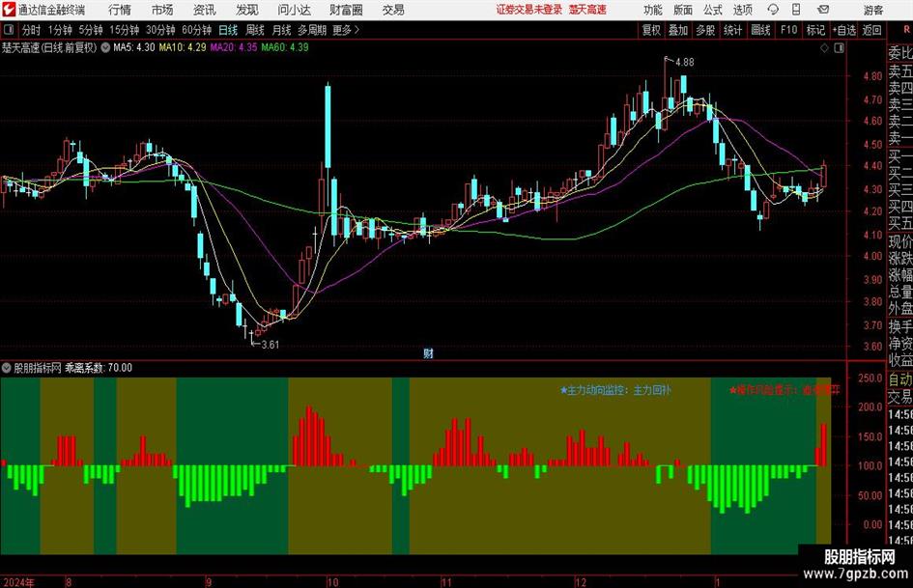Open the 版面 menu
The height and width of the screenshot is (588, 913).
(x=683, y=10)
